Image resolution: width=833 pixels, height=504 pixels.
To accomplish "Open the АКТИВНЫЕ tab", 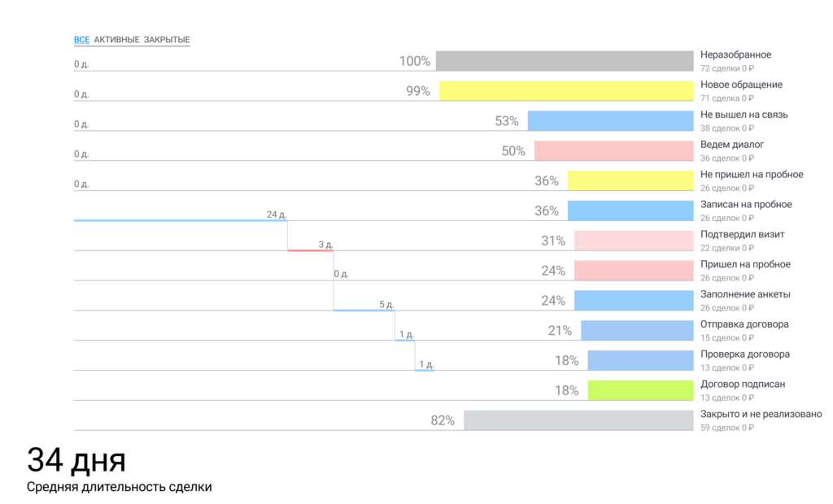I will pyautogui.click(x=116, y=40).
